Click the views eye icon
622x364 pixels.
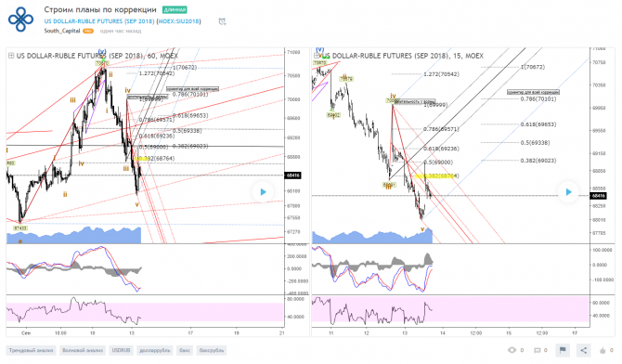click(x=512, y=350)
